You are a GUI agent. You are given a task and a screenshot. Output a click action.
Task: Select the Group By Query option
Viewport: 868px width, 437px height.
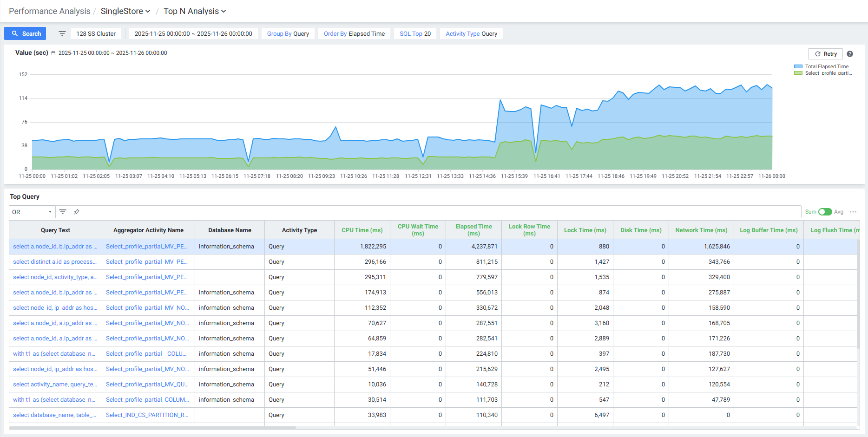[288, 33]
